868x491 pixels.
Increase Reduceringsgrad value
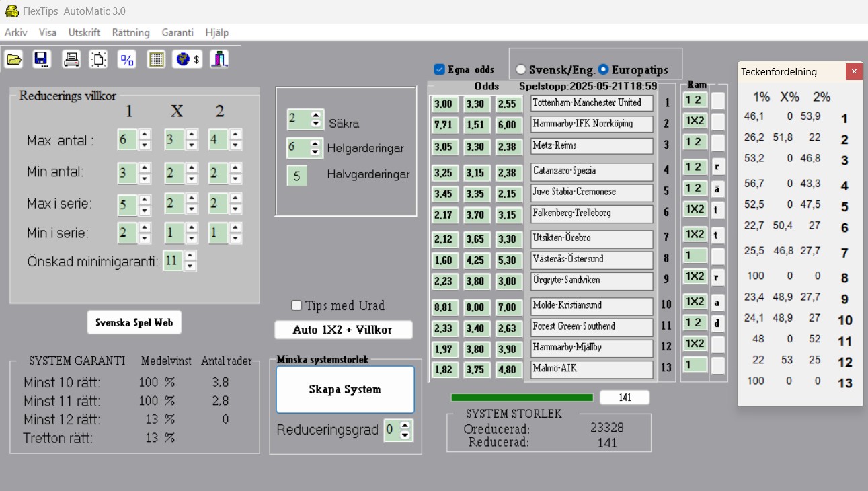pos(403,426)
